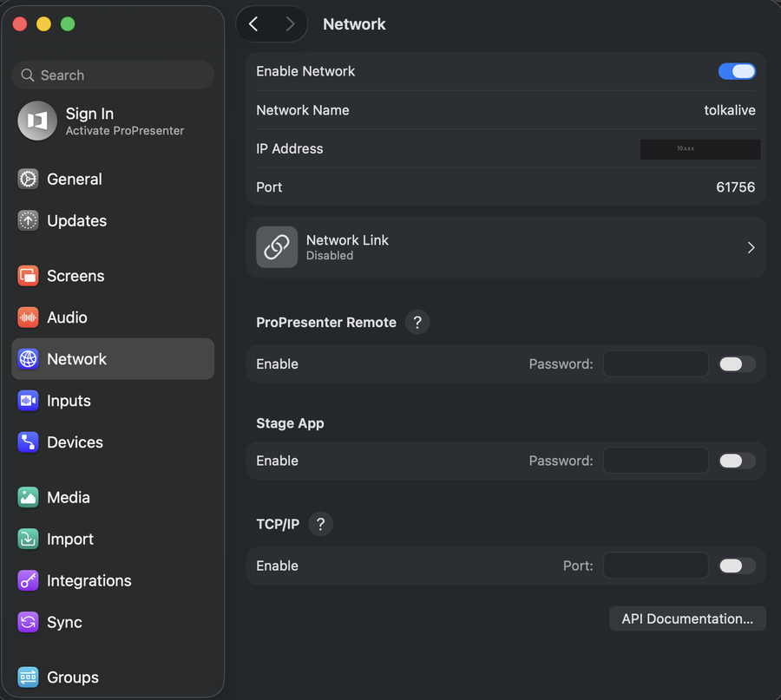Viewport: 781px width, 700px height.
Task: Click the search magnifier icon
Action: tap(28, 75)
